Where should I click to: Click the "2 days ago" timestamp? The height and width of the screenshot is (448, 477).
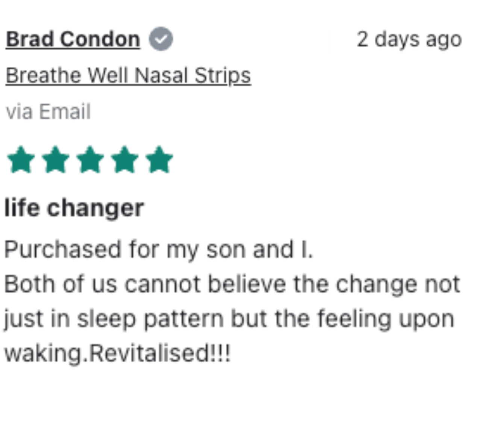pos(409,39)
